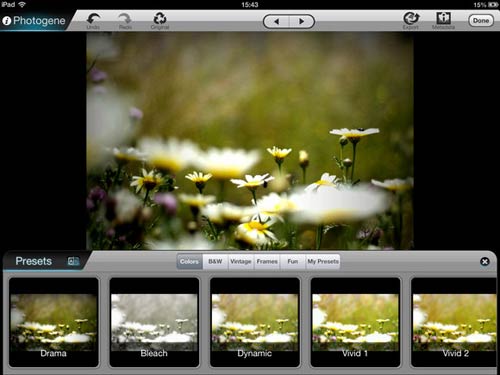Tap the Presets panel title
The width and height of the screenshot is (500, 375).
[34, 261]
